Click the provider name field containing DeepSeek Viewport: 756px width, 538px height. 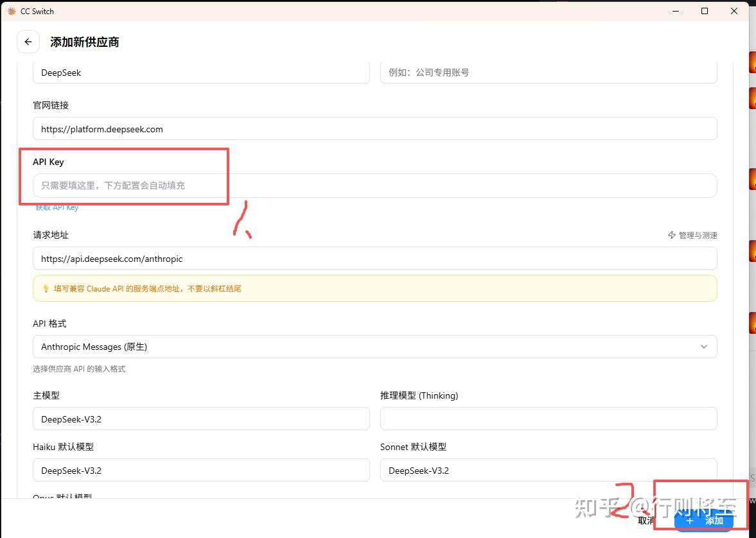point(201,73)
